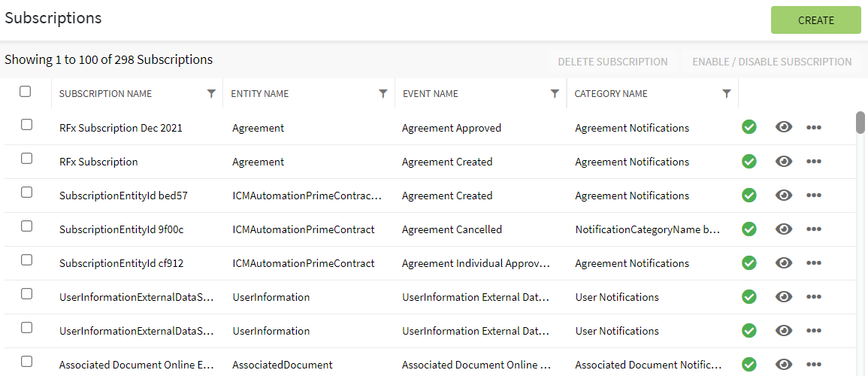This screenshot has height=376, width=868.
Task: Click Enable / Disable Subscription button
Action: pyautogui.click(x=772, y=62)
